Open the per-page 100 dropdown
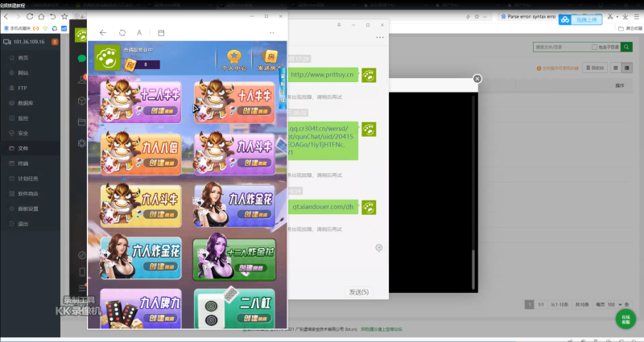Viewport: 644px width, 342px height. pos(615,305)
